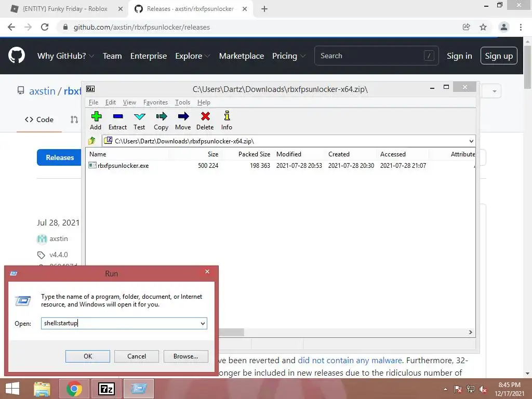This screenshot has height=399, width=532.
Task: Expand the Run dialog Open dropdown
Action: pos(203,323)
